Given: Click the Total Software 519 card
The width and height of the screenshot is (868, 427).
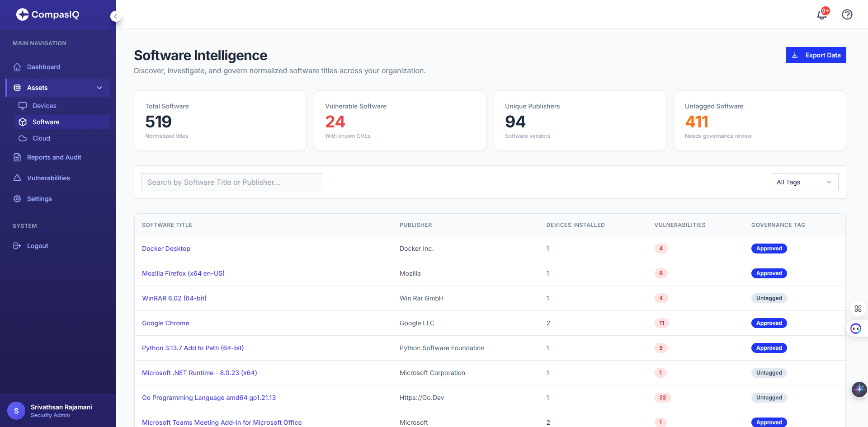Looking at the screenshot, I should (220, 121).
